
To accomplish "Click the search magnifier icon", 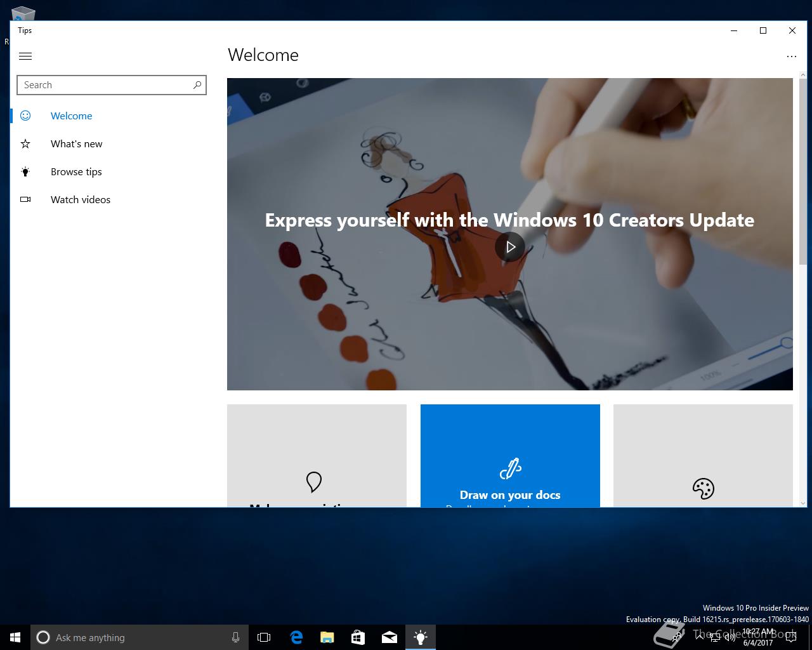I will (197, 84).
